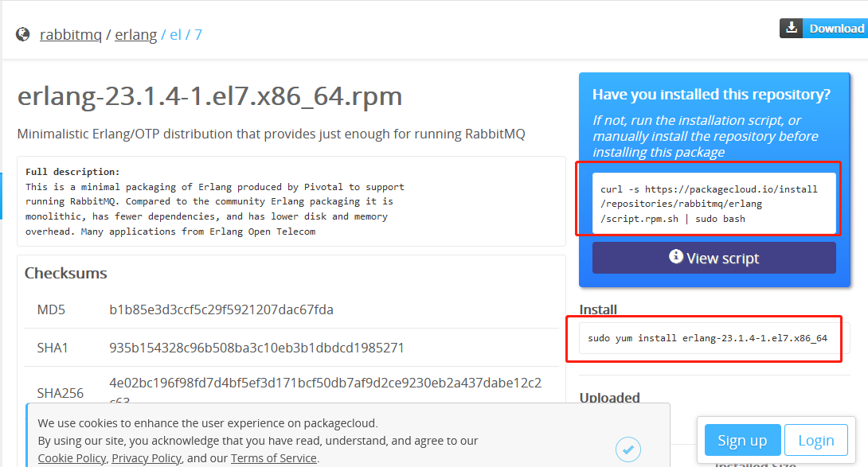The width and height of the screenshot is (868, 467).
Task: Open the rabbitmq repository link
Action: tap(71, 34)
